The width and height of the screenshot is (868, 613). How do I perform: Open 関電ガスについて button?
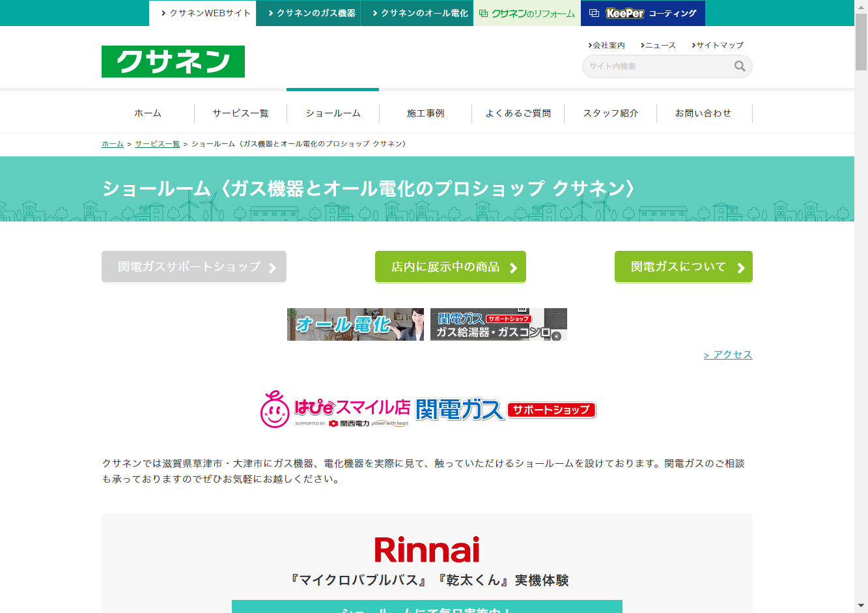[683, 267]
